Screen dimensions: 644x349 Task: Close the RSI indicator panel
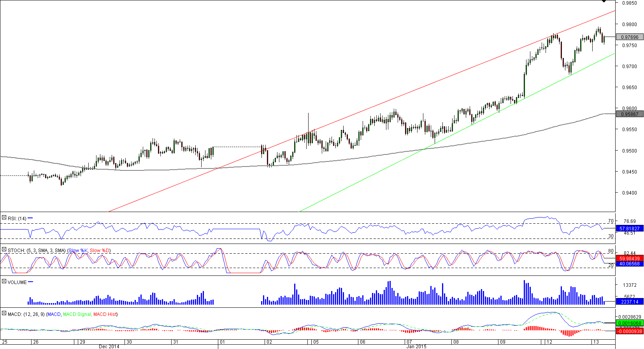(4, 218)
